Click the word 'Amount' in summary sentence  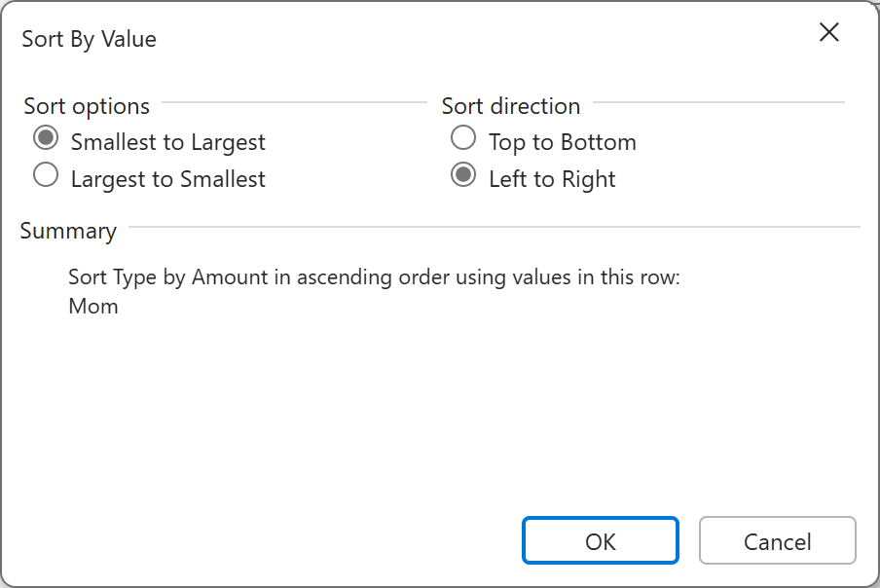(230, 276)
